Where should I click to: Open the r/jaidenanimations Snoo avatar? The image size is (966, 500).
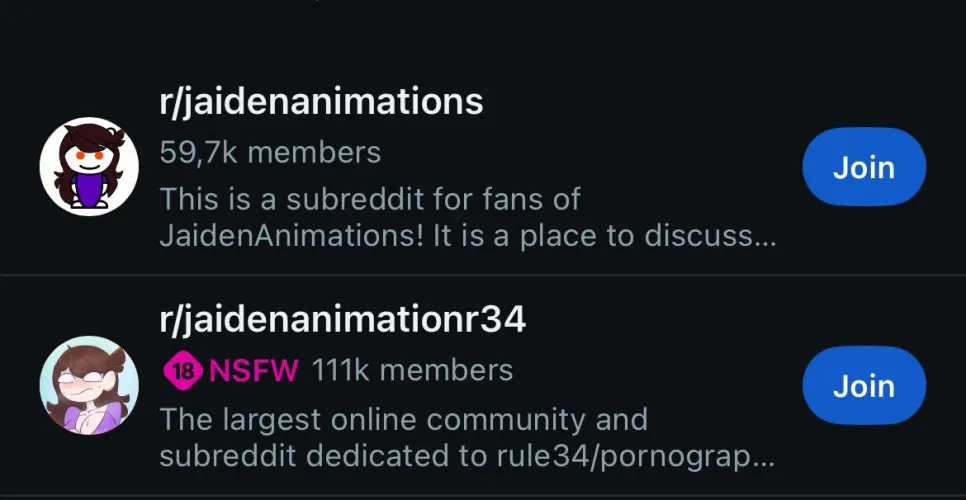point(88,167)
